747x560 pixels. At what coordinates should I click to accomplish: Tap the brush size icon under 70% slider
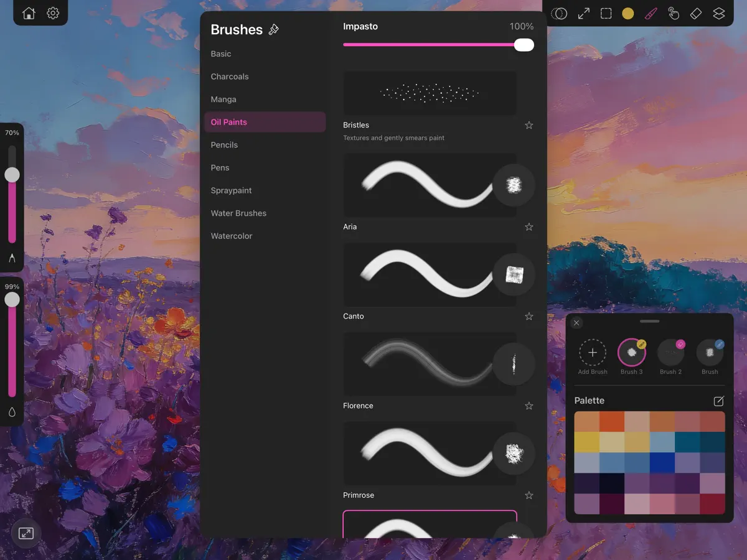[x=12, y=258]
